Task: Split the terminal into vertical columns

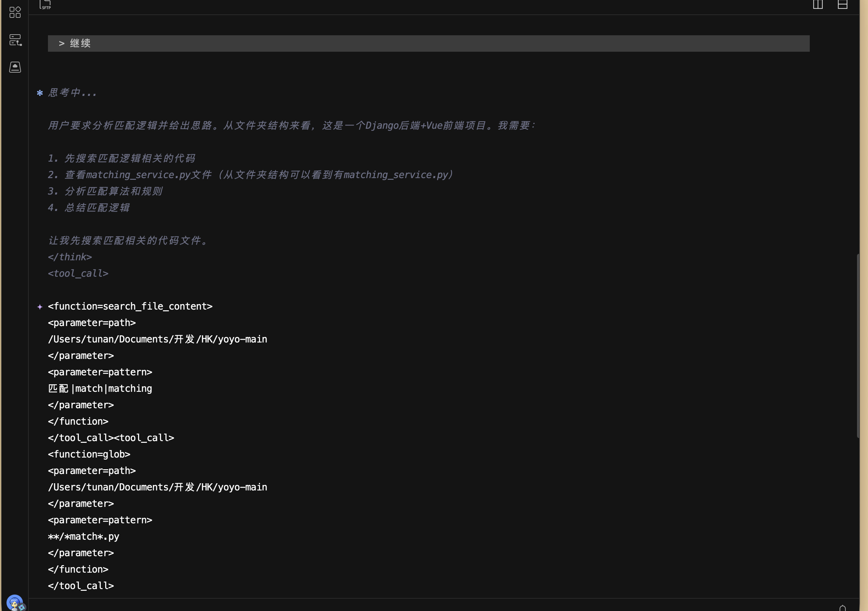Action: click(x=818, y=4)
